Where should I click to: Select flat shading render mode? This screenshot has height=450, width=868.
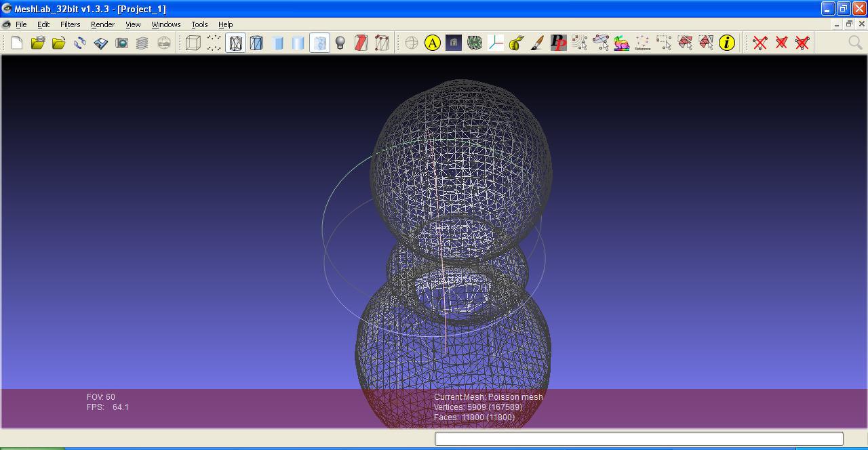point(298,43)
